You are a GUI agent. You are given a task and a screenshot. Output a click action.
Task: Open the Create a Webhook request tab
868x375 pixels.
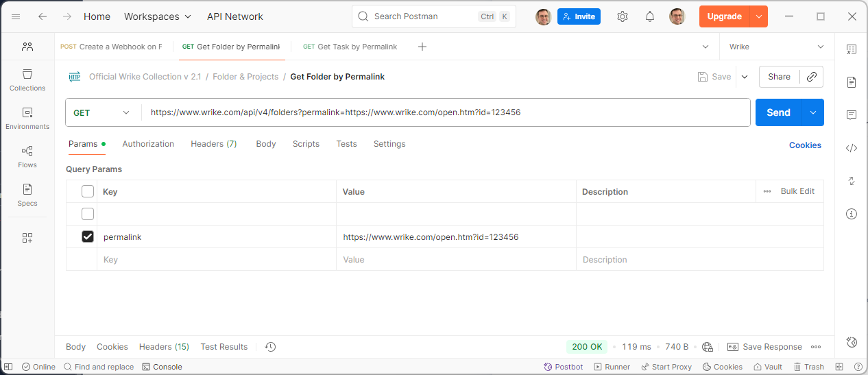111,47
